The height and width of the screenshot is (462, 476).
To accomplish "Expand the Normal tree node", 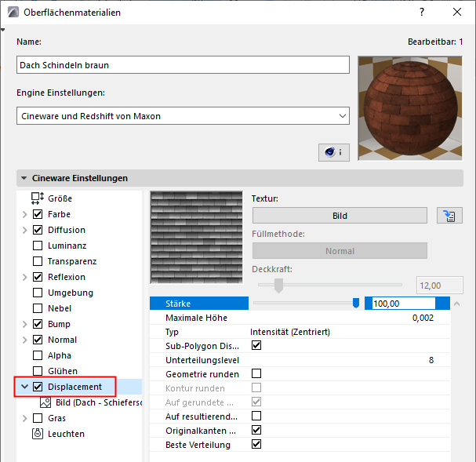I will coord(25,340).
